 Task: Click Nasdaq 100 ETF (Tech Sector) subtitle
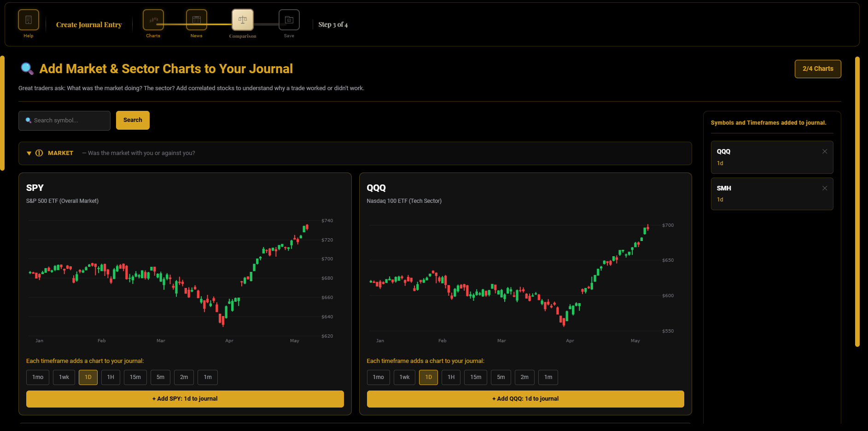[404, 201]
